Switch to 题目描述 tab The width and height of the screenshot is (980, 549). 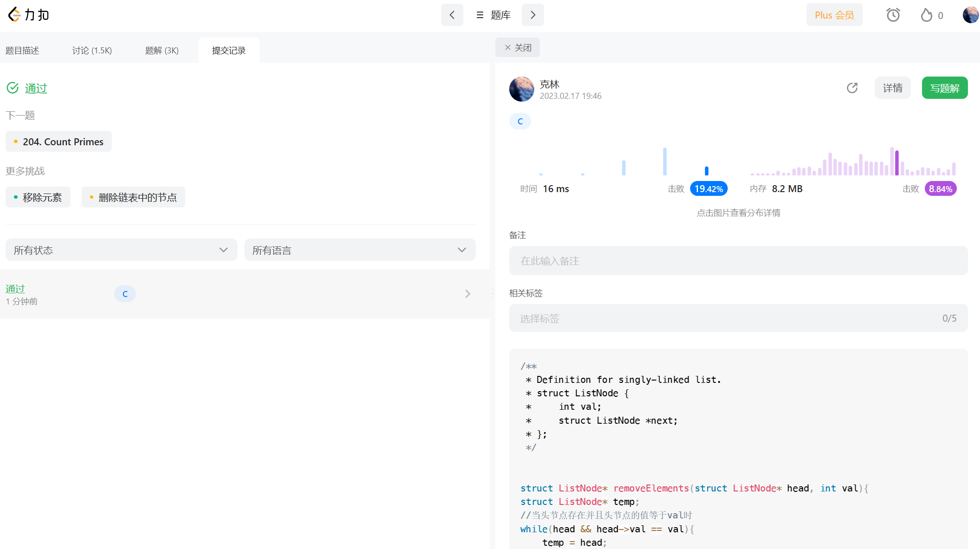click(x=22, y=50)
